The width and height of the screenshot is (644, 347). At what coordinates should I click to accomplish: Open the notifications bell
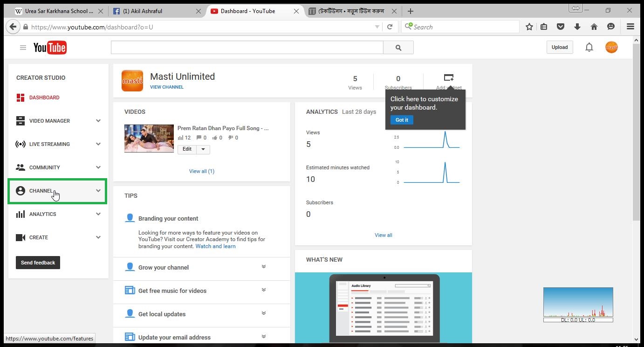pos(589,47)
